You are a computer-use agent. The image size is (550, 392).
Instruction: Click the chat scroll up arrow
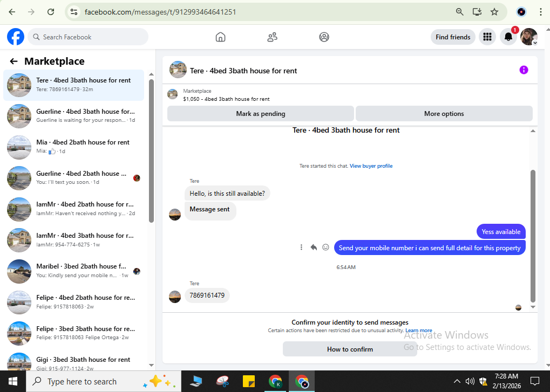pyautogui.click(x=533, y=131)
